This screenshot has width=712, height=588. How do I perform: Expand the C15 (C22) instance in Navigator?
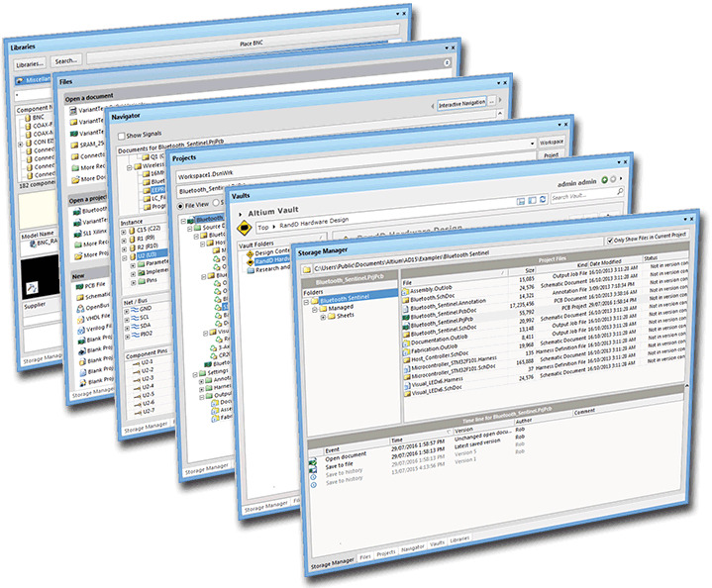coord(124,232)
